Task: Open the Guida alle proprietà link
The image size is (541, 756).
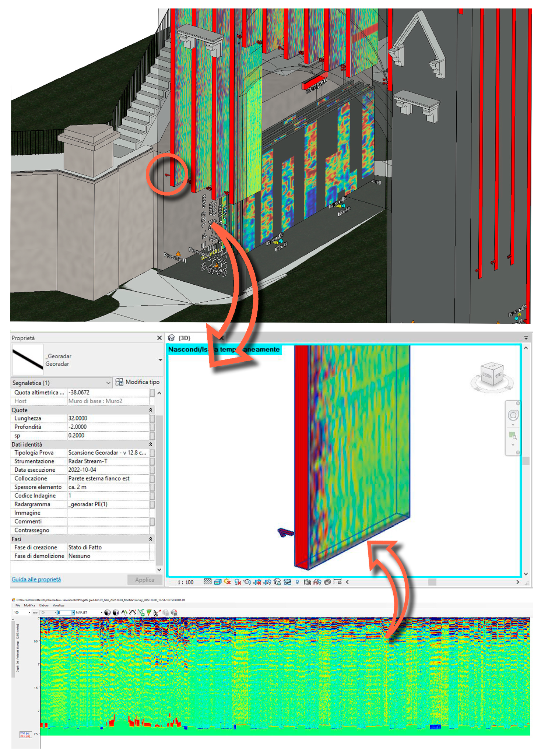Action: point(36,579)
